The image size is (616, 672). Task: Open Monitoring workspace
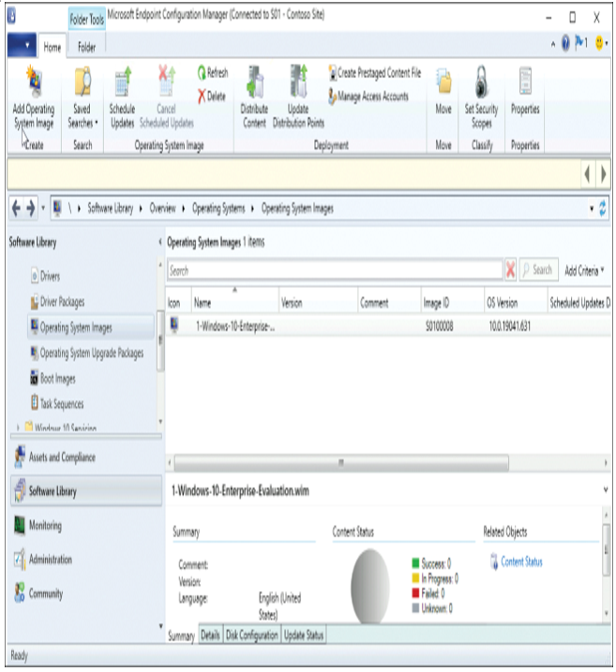(86, 525)
